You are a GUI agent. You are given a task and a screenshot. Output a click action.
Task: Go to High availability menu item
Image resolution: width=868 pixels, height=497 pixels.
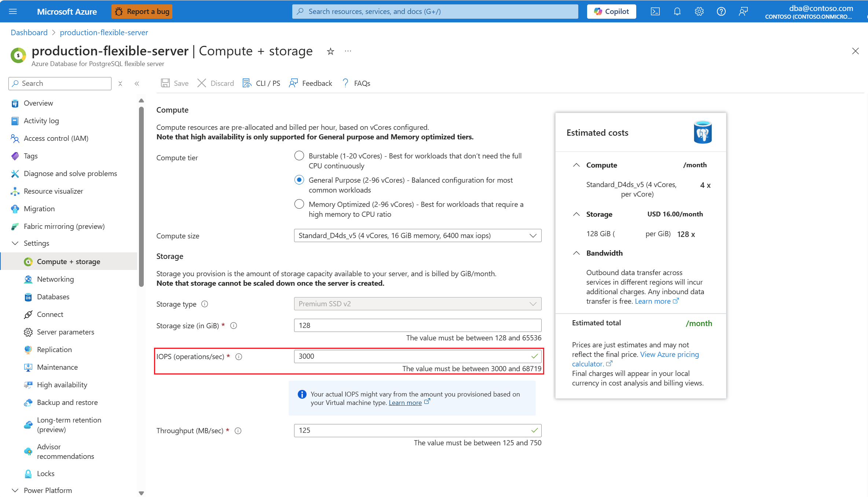[x=62, y=385]
